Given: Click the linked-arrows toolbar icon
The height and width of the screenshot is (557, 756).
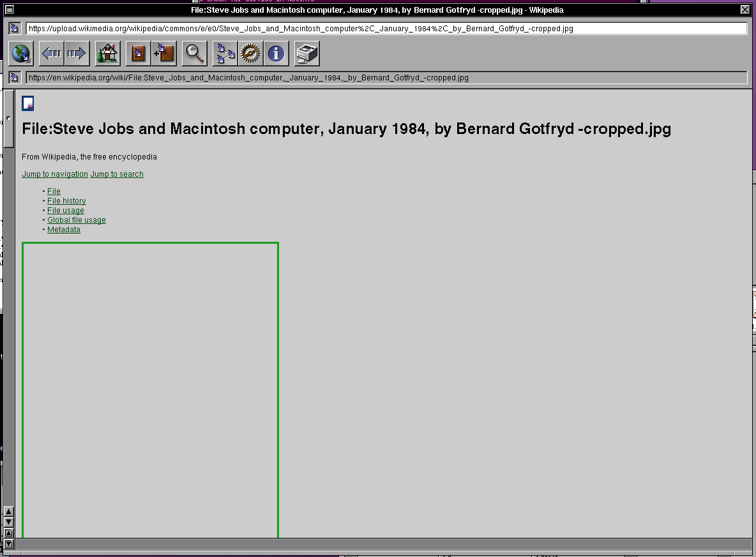Looking at the screenshot, I should 225,54.
